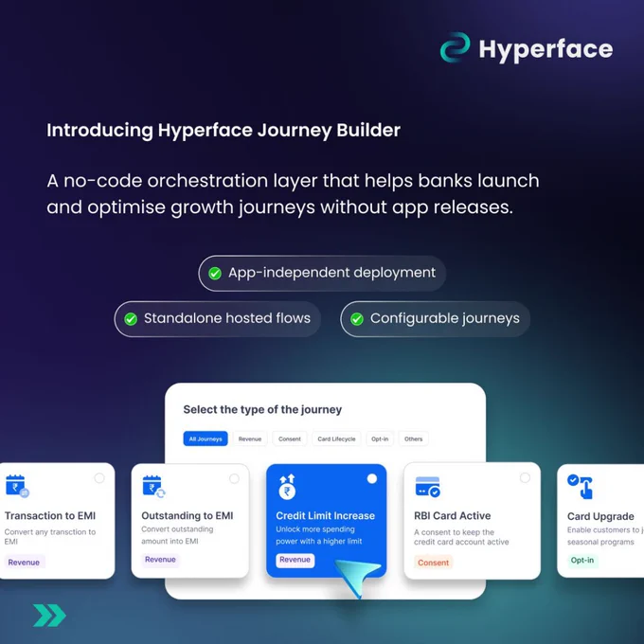Click the Hyperface brand name text
The height and width of the screenshot is (644, 644).
point(546,49)
